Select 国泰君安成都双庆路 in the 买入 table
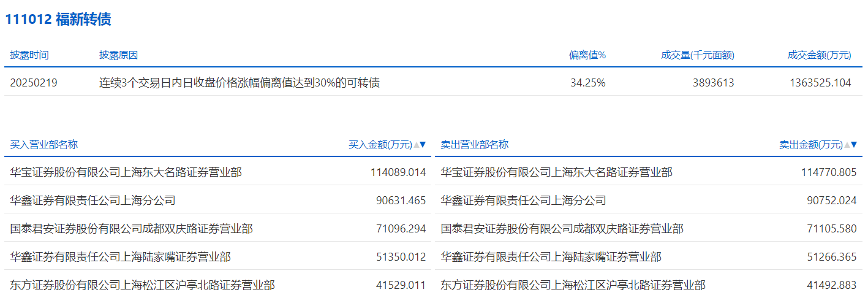The height and width of the screenshot is (295, 868). click(132, 229)
